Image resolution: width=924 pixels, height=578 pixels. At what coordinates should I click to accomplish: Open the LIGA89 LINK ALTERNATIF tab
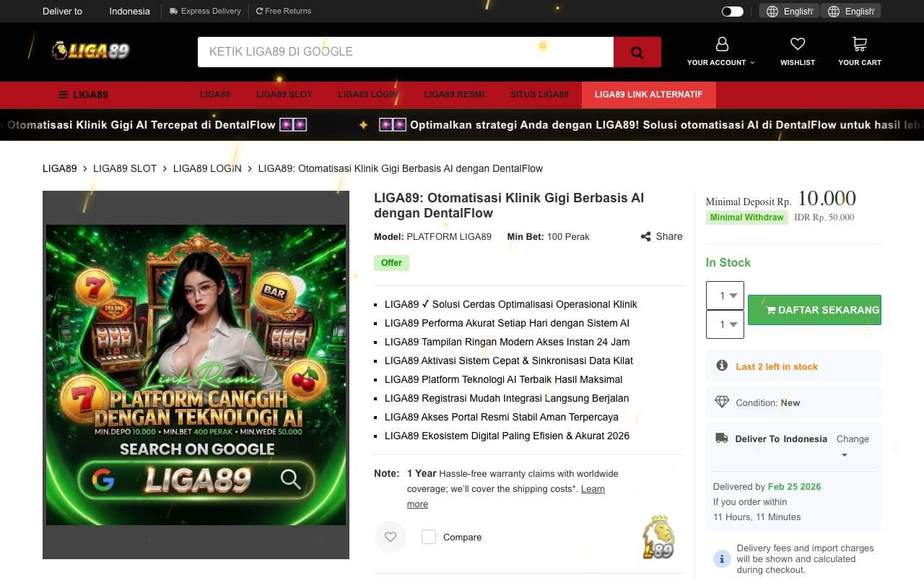pyautogui.click(x=648, y=95)
